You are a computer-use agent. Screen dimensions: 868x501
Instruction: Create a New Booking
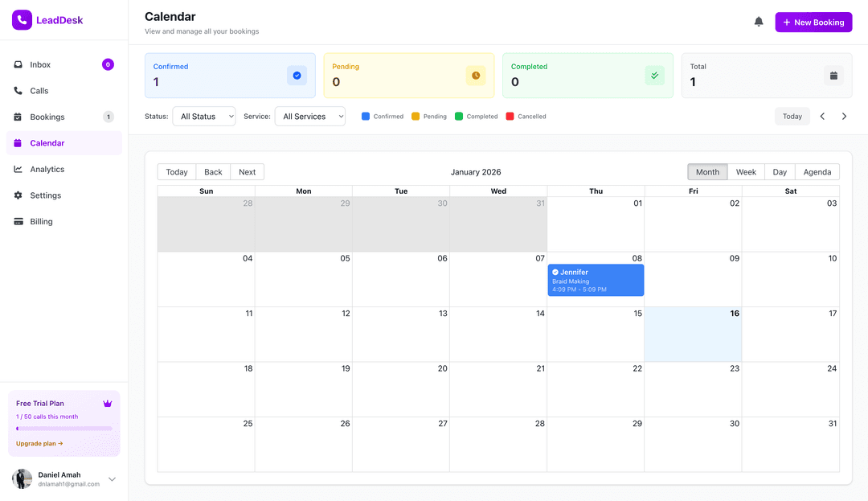point(813,22)
